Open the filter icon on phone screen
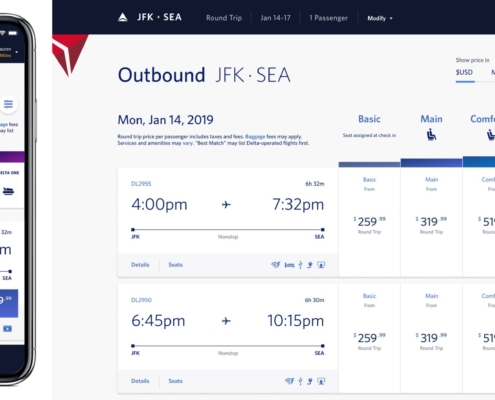Image resolution: width=495 pixels, height=400 pixels. click(8, 104)
